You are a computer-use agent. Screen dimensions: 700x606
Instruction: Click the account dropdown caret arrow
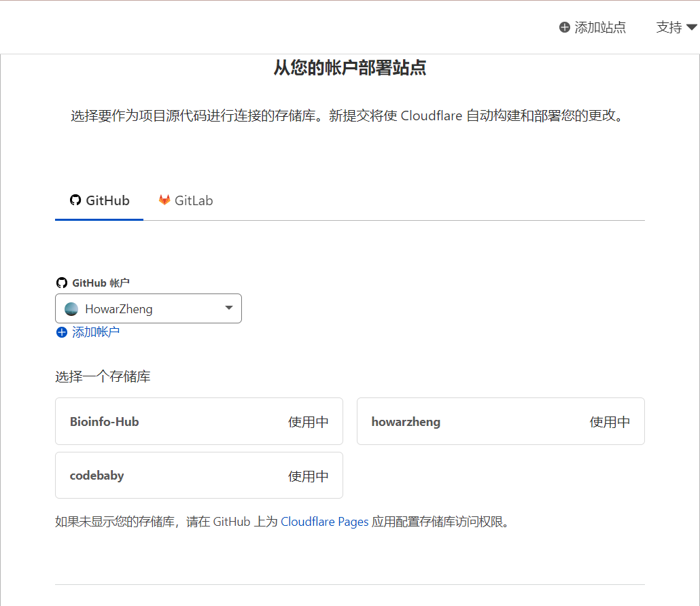tap(229, 308)
